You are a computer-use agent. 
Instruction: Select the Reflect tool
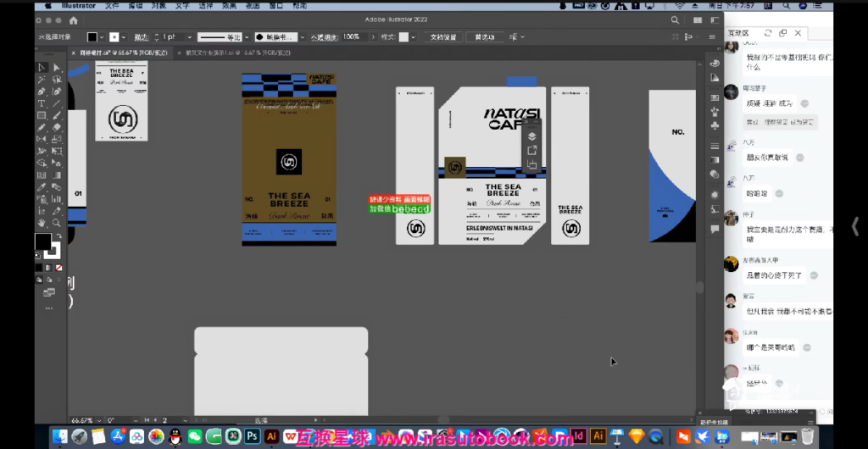(42, 139)
